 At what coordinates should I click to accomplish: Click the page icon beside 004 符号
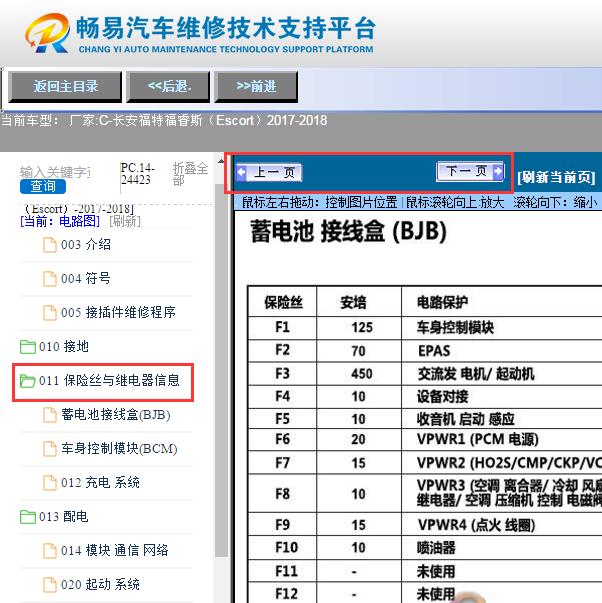tap(50, 279)
